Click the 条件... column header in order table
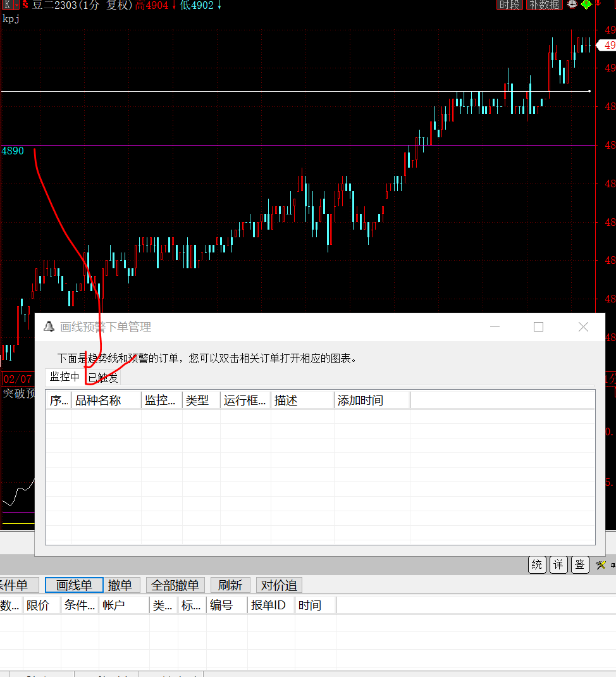616x677 pixels. coord(80,606)
